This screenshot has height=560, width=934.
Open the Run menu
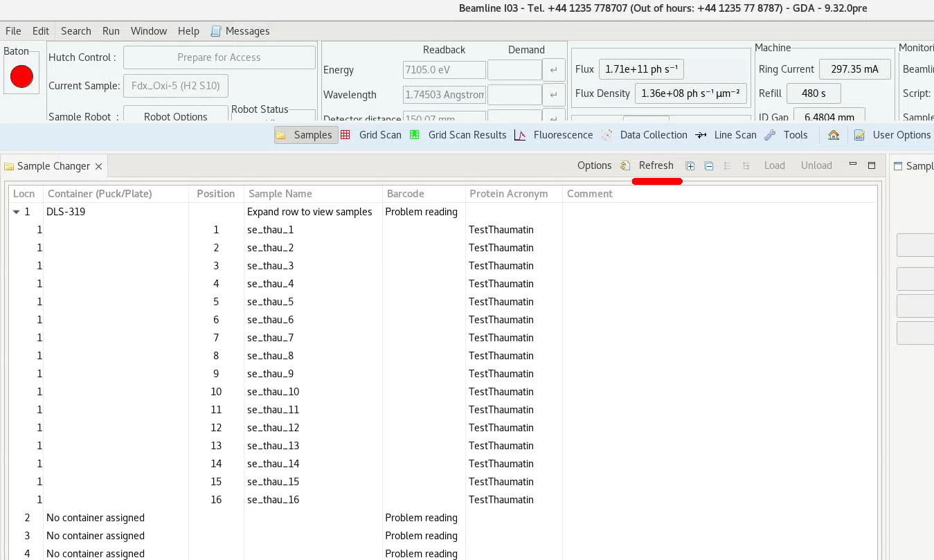click(111, 31)
